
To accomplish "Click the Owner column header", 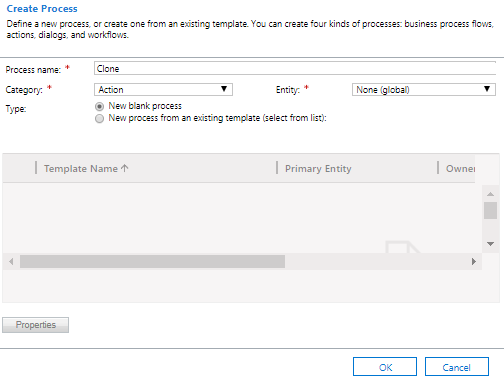I will tap(460, 169).
